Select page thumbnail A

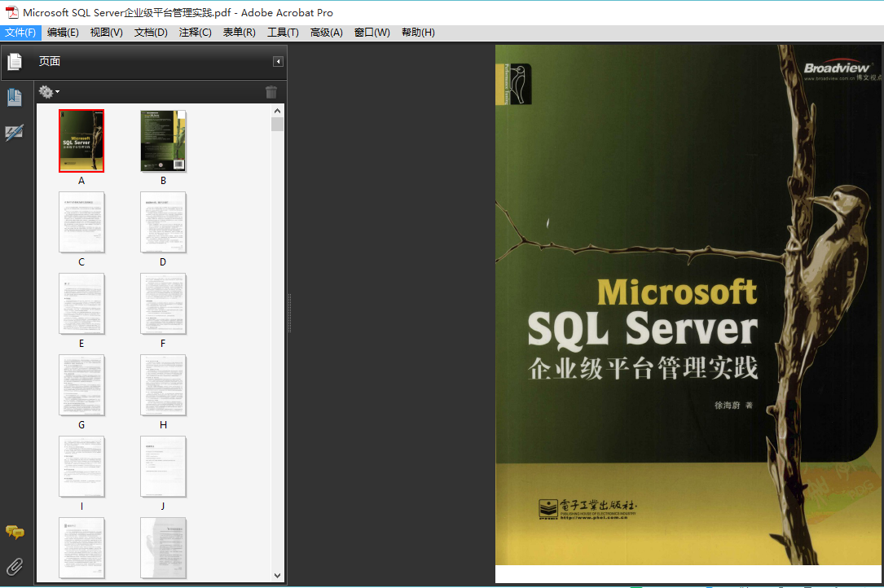[81, 141]
